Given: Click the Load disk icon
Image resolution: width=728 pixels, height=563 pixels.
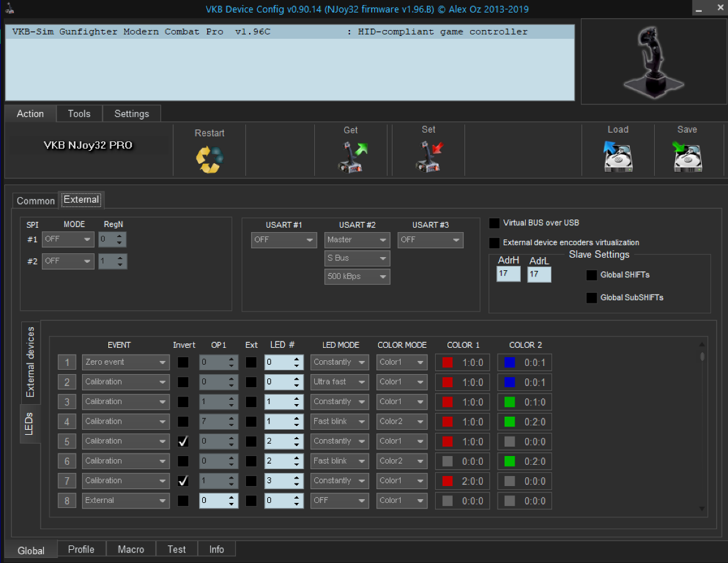Looking at the screenshot, I should (x=617, y=157).
